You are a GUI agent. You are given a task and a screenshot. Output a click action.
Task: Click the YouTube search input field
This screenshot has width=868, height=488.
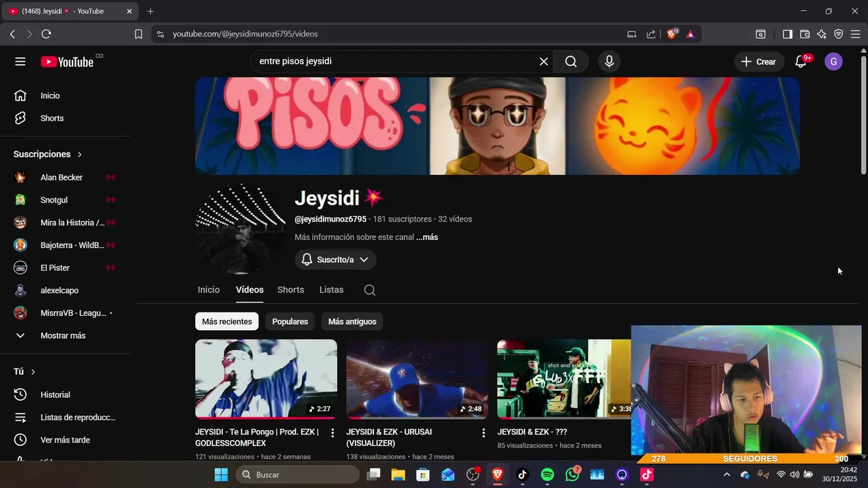pyautogui.click(x=400, y=62)
